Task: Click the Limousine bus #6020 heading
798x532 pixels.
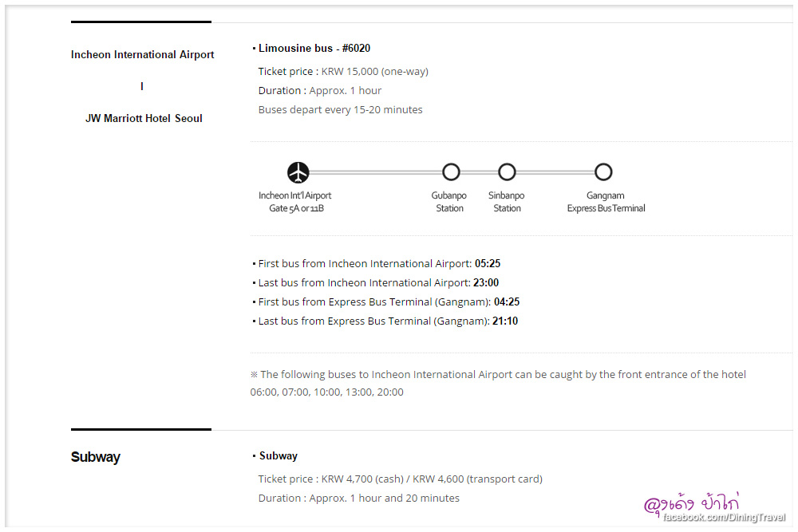Action: click(314, 49)
